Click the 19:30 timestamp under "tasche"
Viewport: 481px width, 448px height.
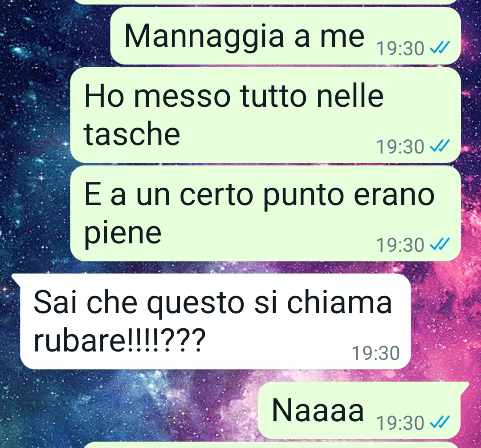[400, 147]
